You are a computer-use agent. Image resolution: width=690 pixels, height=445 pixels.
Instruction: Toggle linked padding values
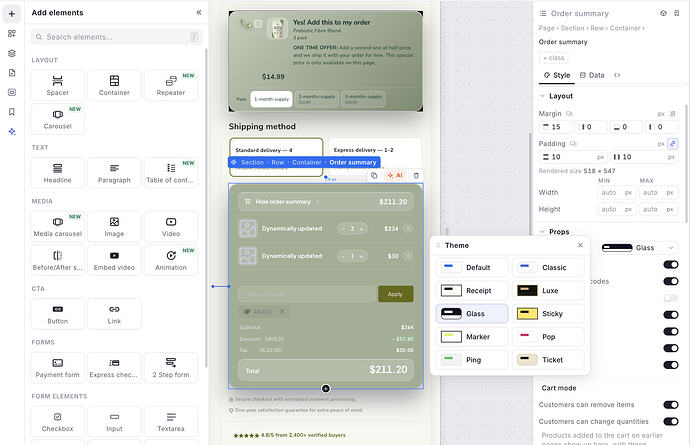pyautogui.click(x=672, y=143)
